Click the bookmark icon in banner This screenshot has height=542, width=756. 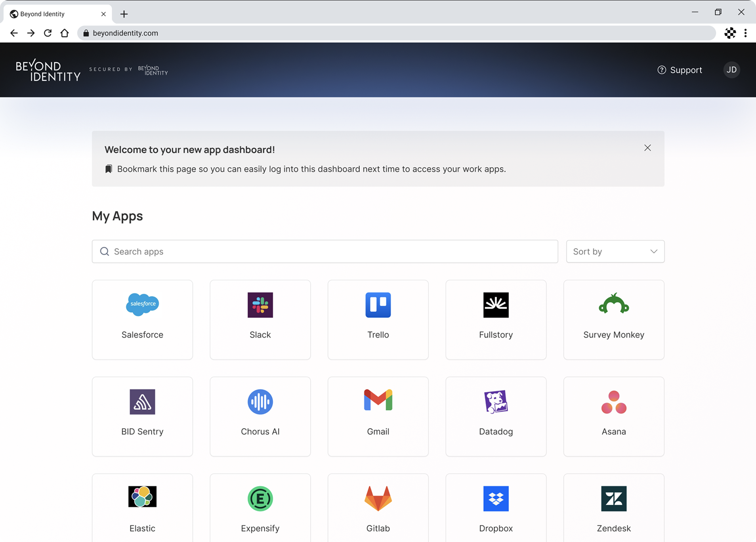click(x=109, y=169)
